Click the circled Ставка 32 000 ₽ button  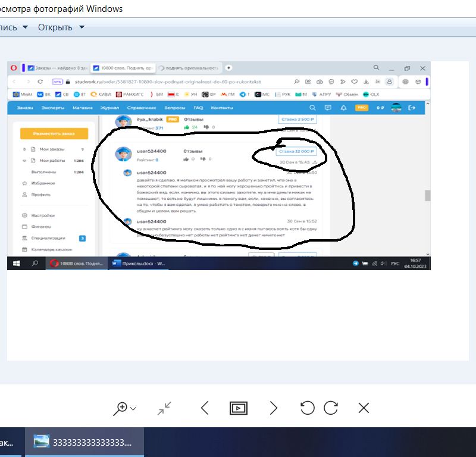tap(297, 152)
